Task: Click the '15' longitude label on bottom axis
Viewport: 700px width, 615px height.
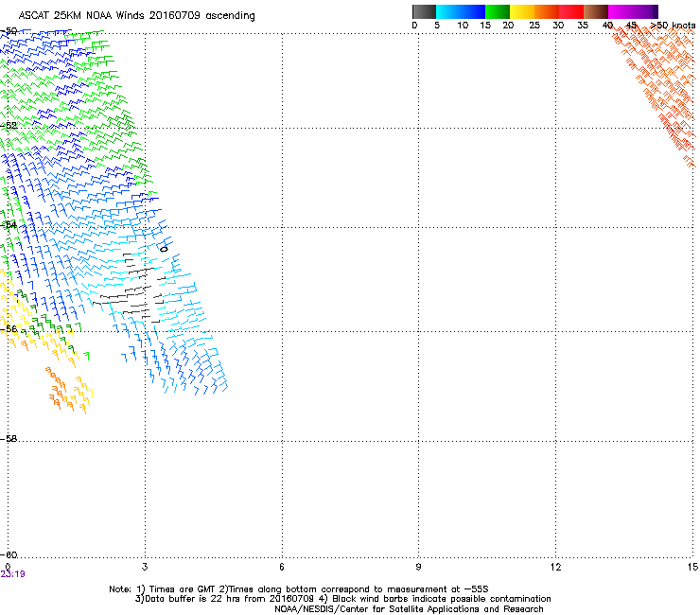Action: [692, 567]
